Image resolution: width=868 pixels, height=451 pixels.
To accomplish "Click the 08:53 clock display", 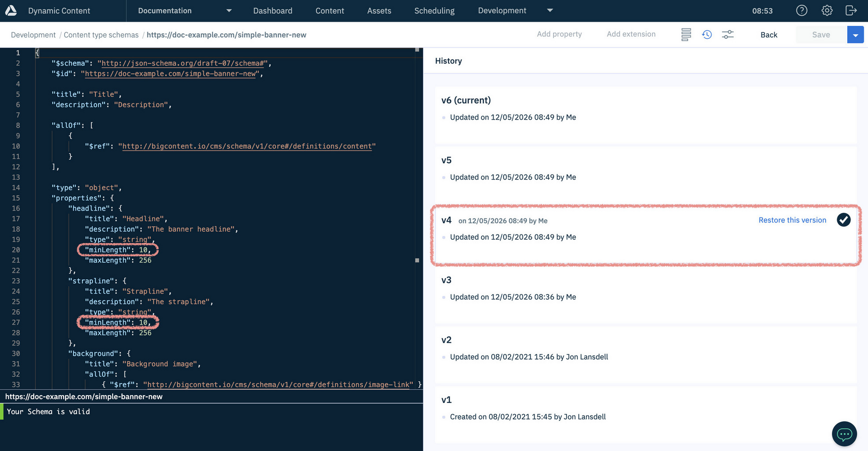I will click(x=762, y=11).
